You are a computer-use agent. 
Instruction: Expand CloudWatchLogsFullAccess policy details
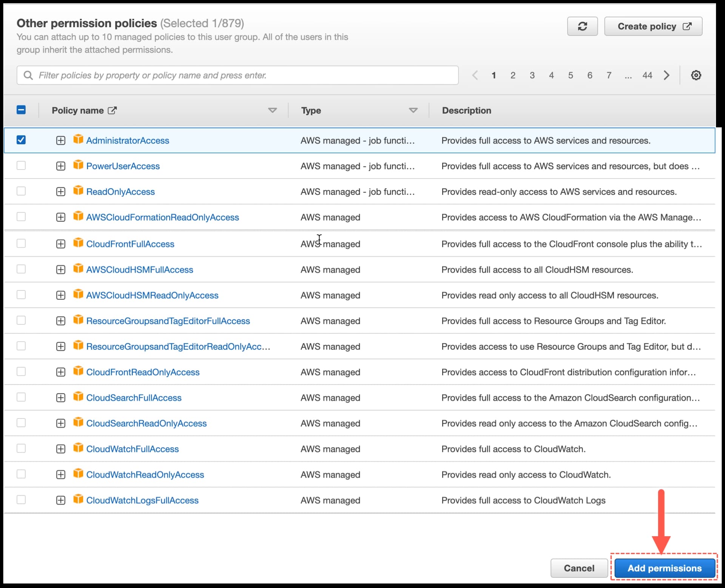coord(60,500)
